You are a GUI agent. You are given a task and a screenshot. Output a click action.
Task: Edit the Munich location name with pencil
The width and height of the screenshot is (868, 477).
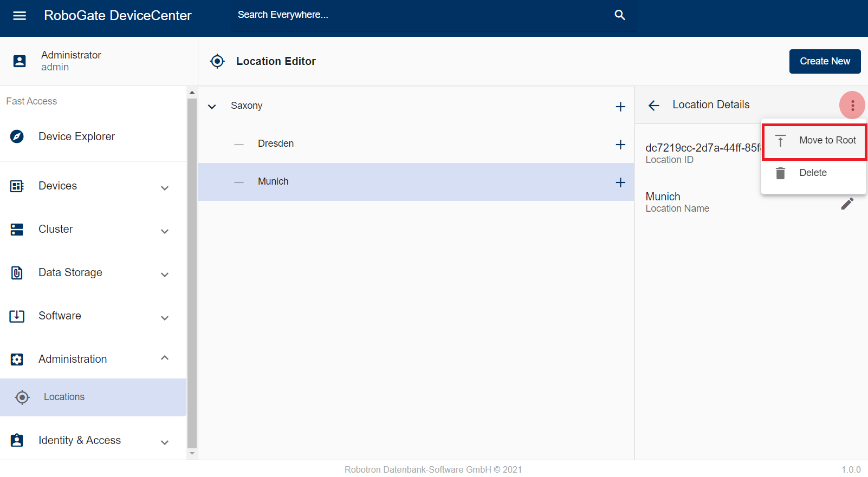pyautogui.click(x=847, y=204)
